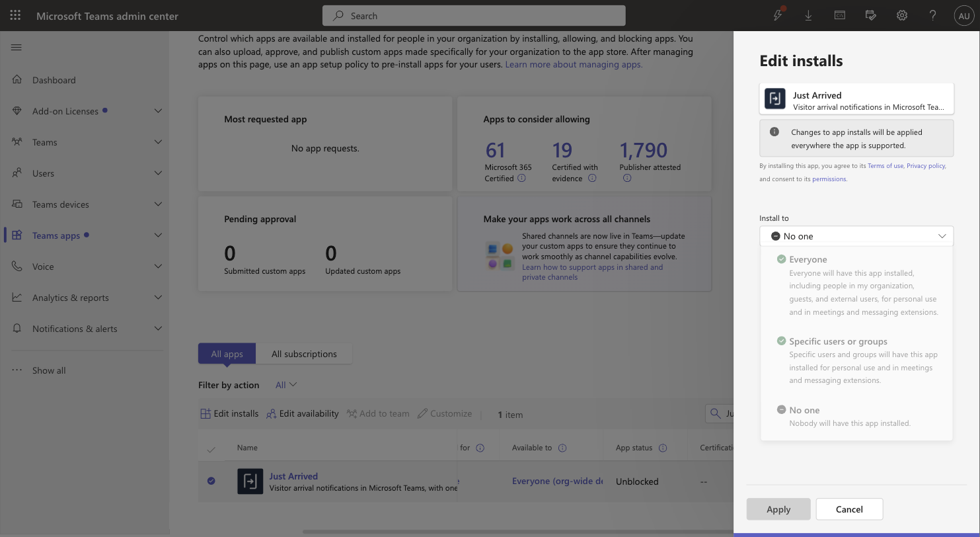
Task: Click the Apply button
Action: coord(778,509)
